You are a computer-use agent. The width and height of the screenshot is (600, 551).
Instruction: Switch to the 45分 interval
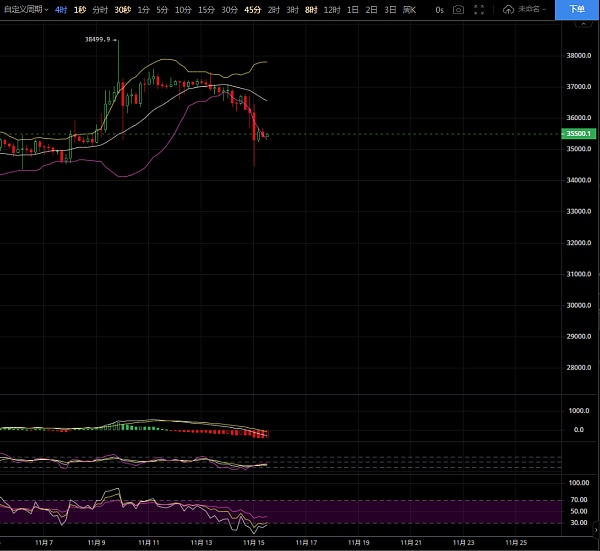click(253, 9)
